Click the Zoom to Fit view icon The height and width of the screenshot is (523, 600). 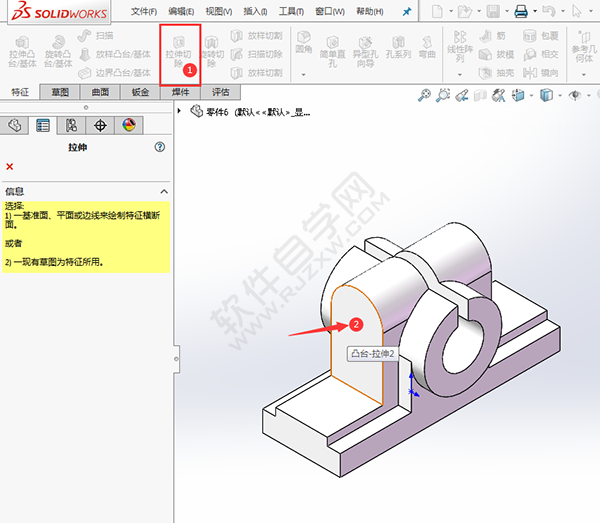pos(424,95)
